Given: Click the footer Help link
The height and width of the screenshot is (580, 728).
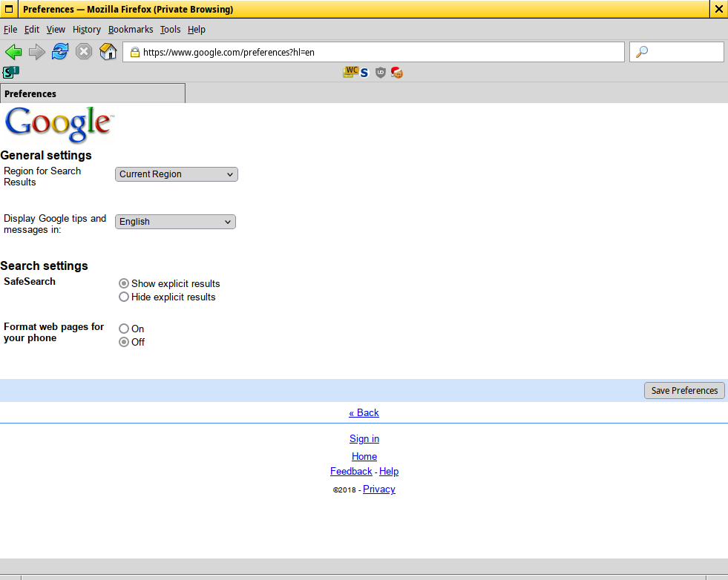Looking at the screenshot, I should coord(389,471).
